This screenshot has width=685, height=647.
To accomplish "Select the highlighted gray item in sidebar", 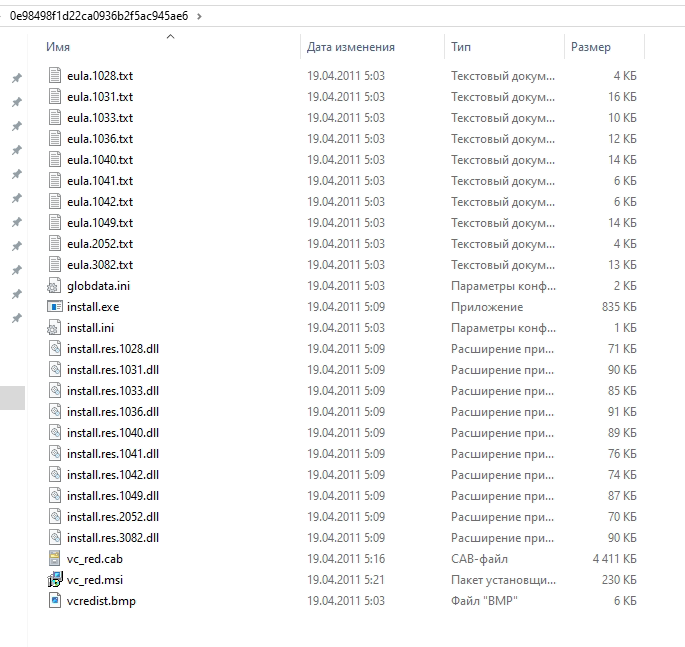I will pos(12,397).
